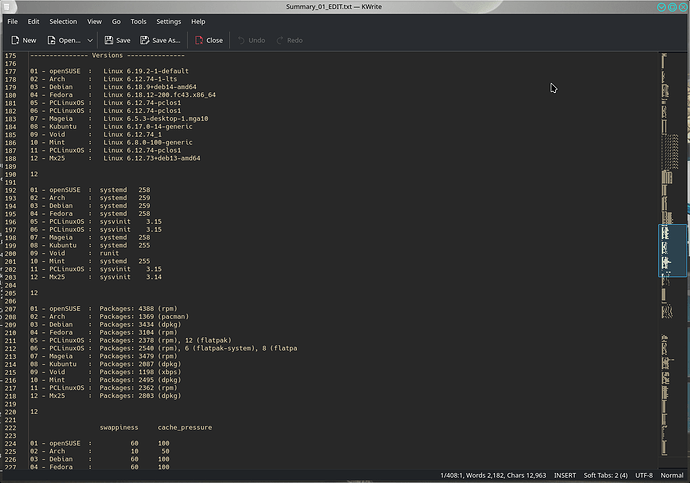Click the Save As icon

(144, 40)
